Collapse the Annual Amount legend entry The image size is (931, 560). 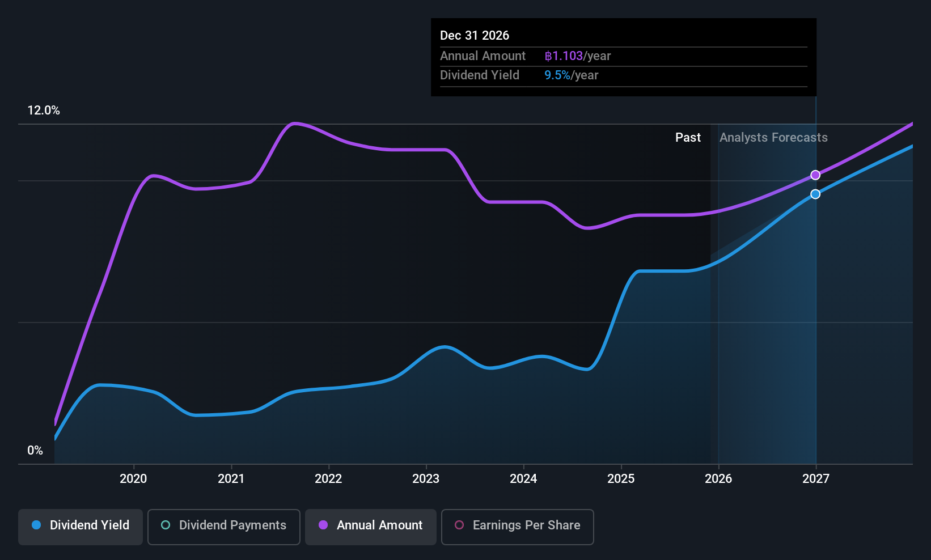point(370,526)
